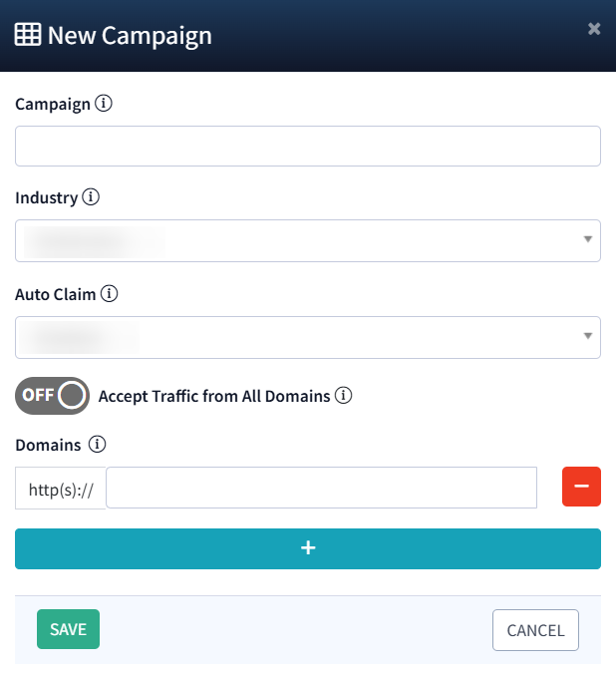The image size is (616, 678).
Task: Click the grid icon beside New Campaign
Action: point(28,35)
